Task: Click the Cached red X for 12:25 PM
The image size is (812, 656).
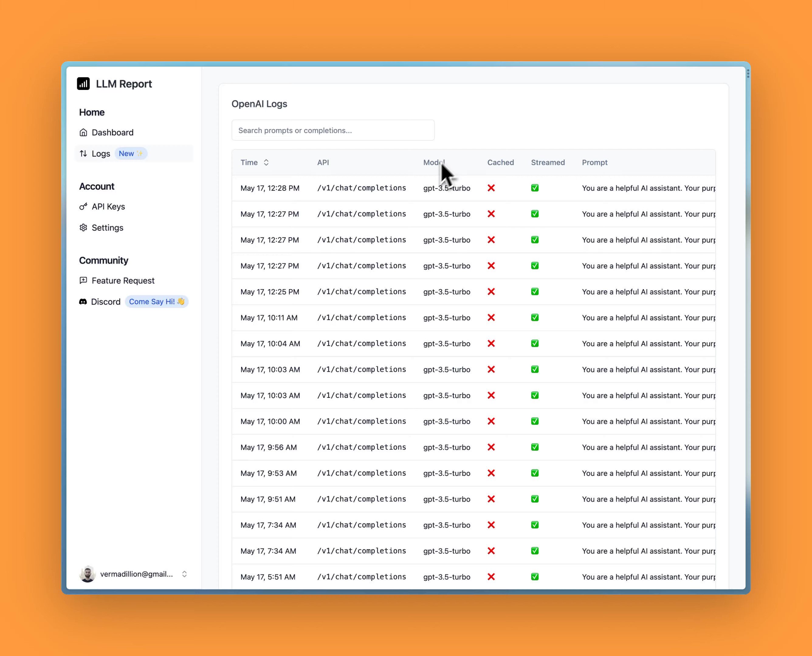Action: point(491,292)
